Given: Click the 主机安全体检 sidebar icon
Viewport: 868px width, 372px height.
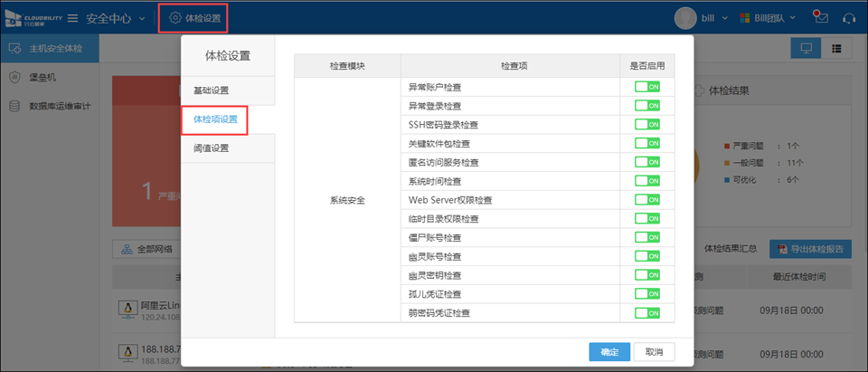Looking at the screenshot, I should click(15, 49).
